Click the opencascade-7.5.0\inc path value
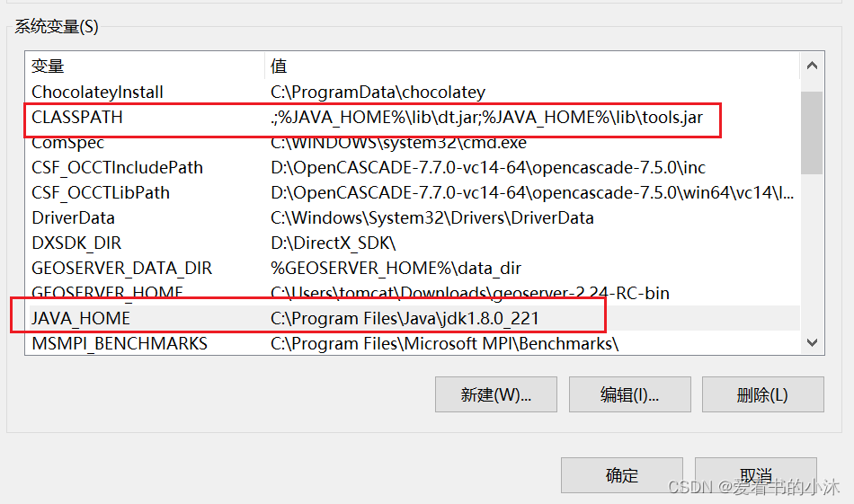Image resolution: width=854 pixels, height=504 pixels. click(x=488, y=167)
